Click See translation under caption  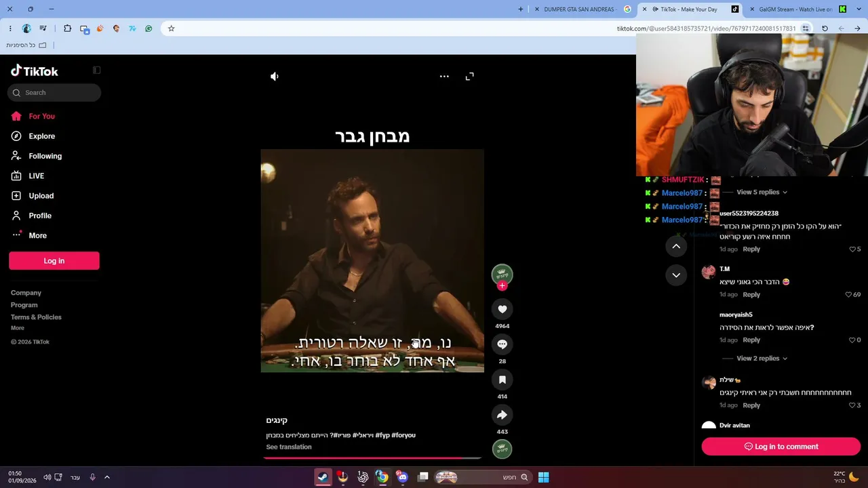point(289,447)
